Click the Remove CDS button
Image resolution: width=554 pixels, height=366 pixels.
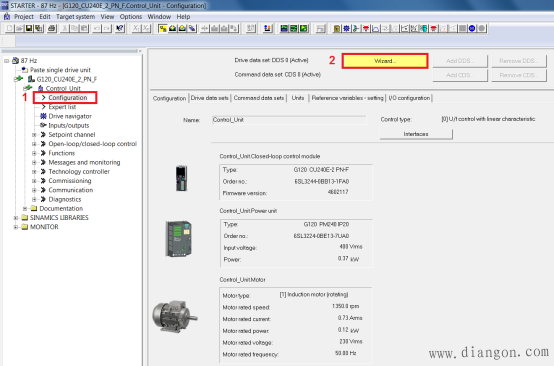click(519, 75)
